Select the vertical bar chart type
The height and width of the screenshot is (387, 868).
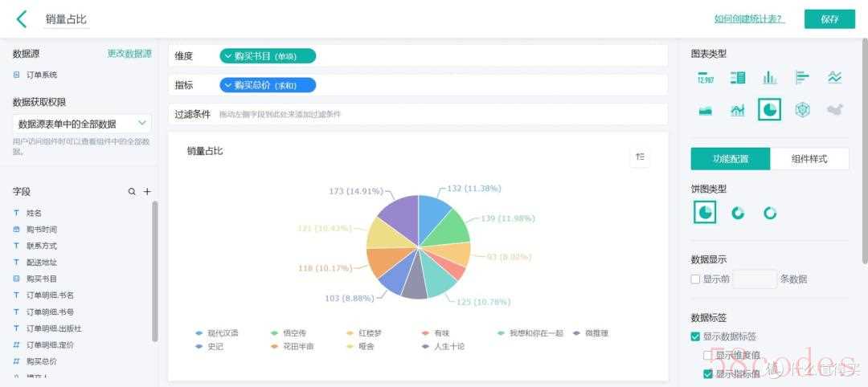pyautogui.click(x=770, y=78)
